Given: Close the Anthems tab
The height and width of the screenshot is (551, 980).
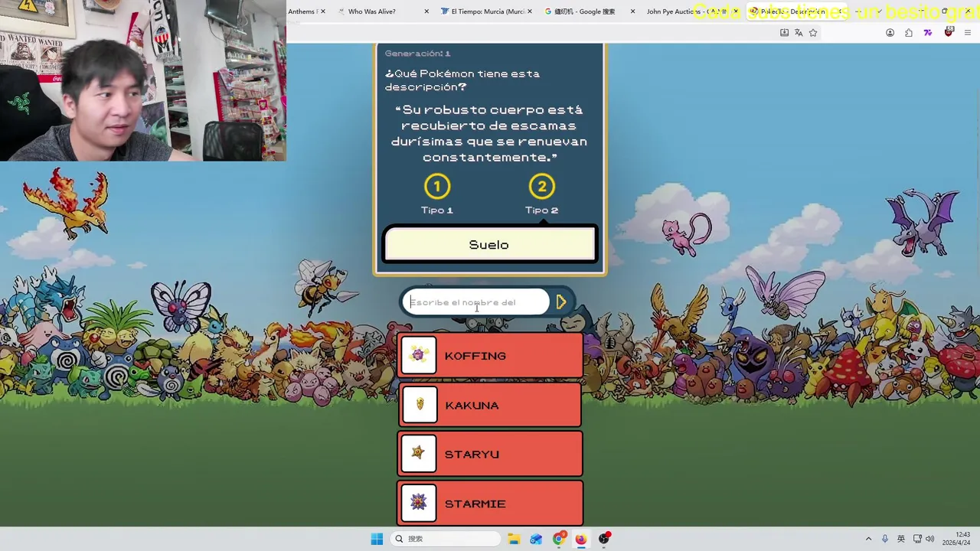Looking at the screenshot, I should coord(323,11).
